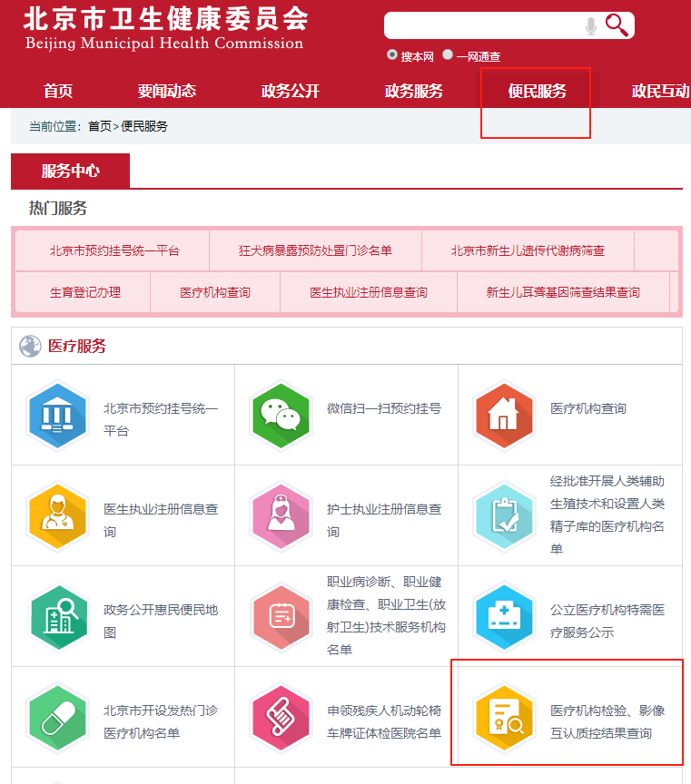Screen dimensions: 691x784
Task: Open hot service 生育登记办理
Action: pyautogui.click(x=85, y=292)
